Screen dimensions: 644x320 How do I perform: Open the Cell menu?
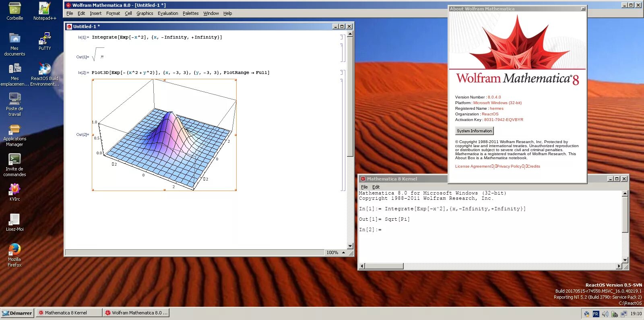128,13
